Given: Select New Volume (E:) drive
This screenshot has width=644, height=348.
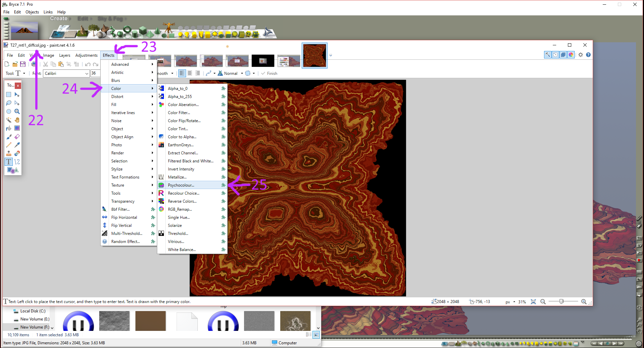Looking at the screenshot, I should [35, 319].
